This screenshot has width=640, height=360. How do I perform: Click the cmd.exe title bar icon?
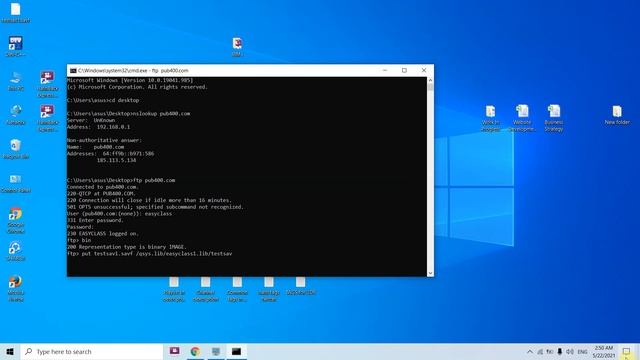pos(73,71)
